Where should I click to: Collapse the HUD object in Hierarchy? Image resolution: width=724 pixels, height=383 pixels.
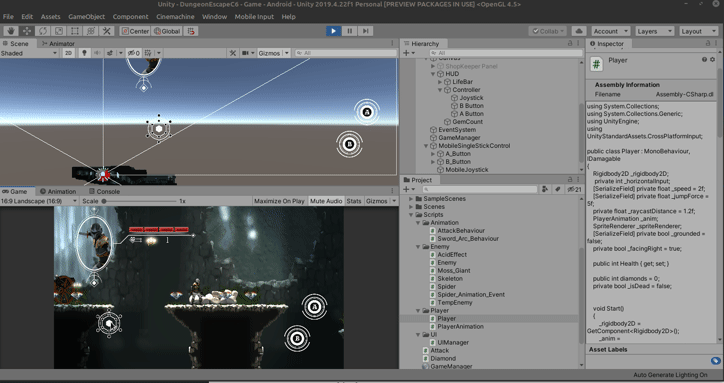pyautogui.click(x=433, y=74)
